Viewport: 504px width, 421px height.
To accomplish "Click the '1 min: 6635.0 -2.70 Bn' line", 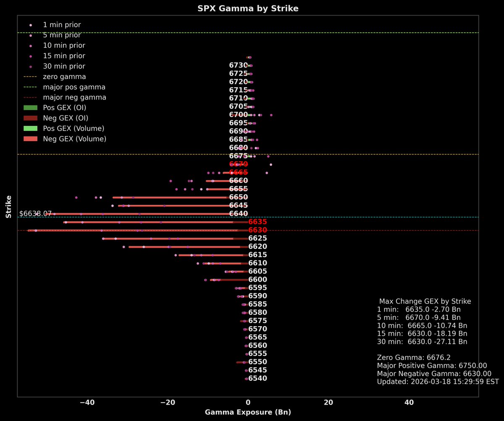I will coord(419,309).
